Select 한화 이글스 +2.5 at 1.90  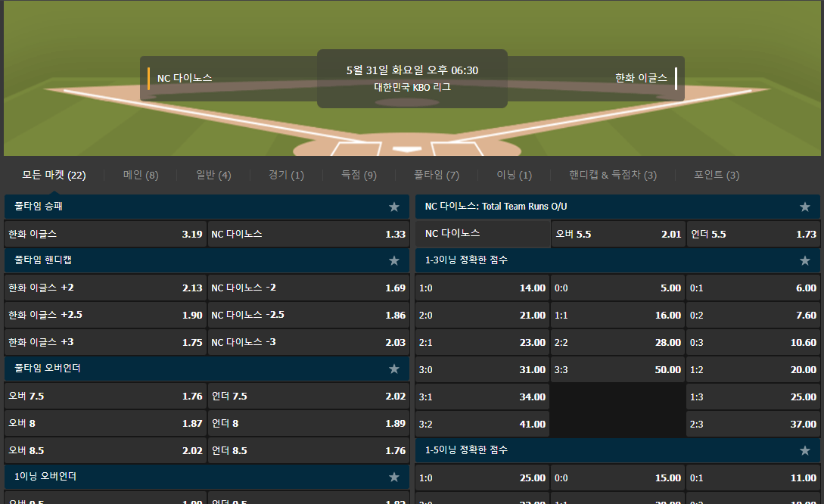pyautogui.click(x=105, y=315)
